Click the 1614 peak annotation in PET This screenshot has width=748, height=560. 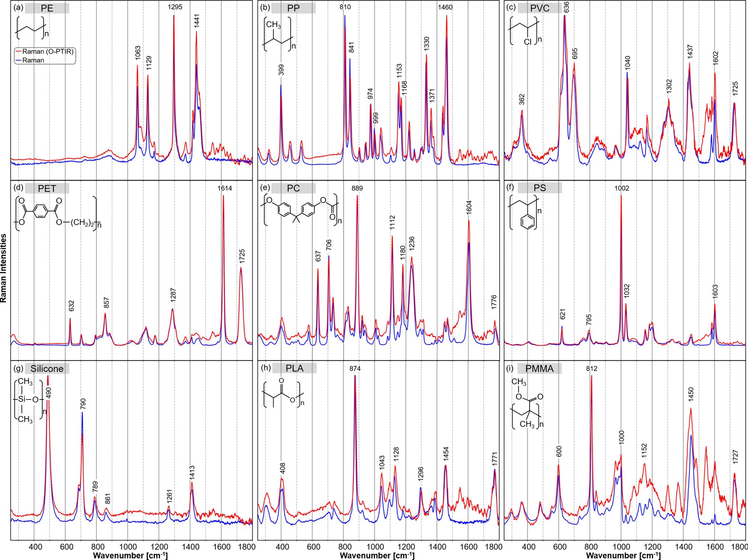226,188
